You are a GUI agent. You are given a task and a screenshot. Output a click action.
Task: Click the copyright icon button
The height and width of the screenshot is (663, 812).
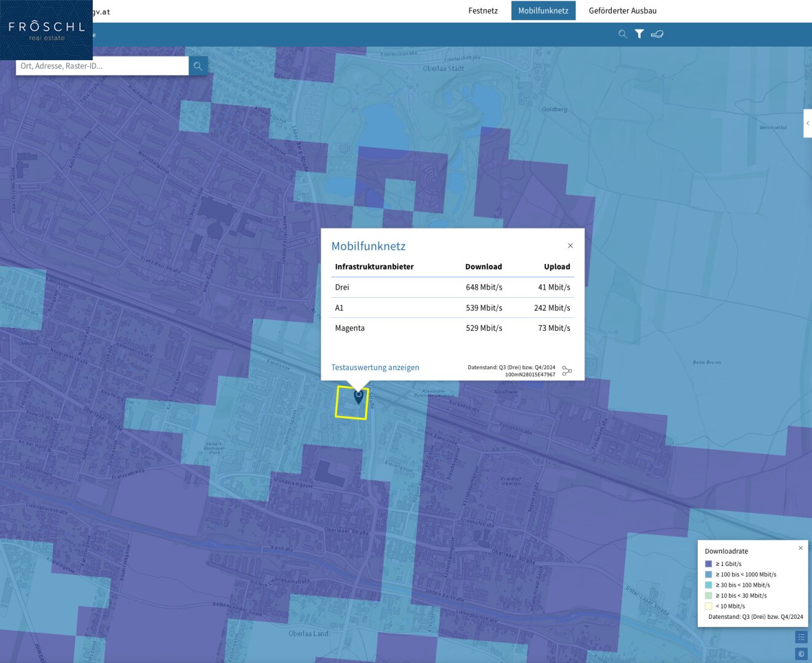[x=801, y=654]
